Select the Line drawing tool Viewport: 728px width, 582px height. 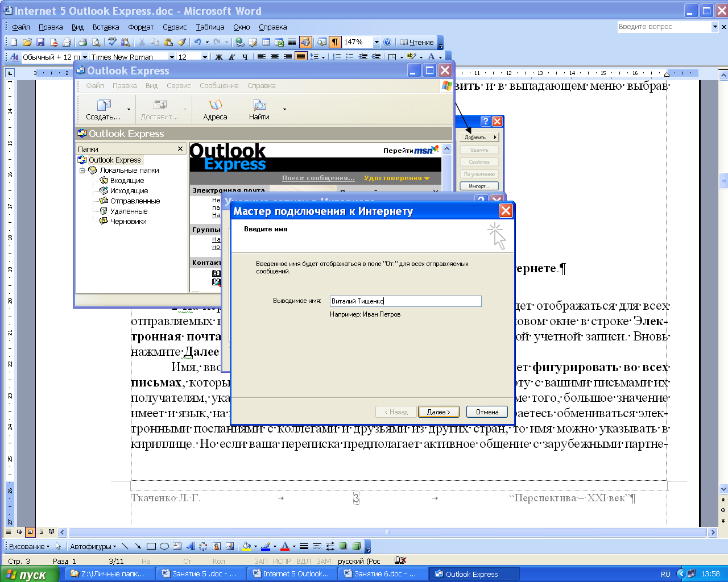[125, 546]
